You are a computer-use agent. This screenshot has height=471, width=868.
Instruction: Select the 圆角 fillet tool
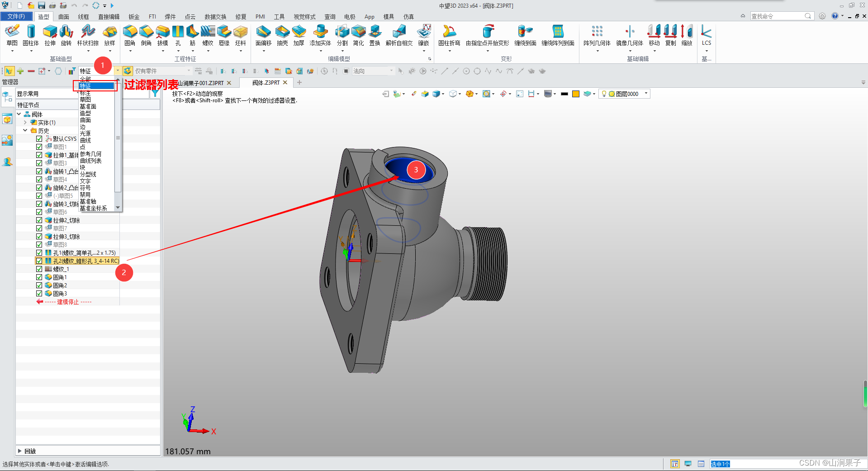point(130,35)
